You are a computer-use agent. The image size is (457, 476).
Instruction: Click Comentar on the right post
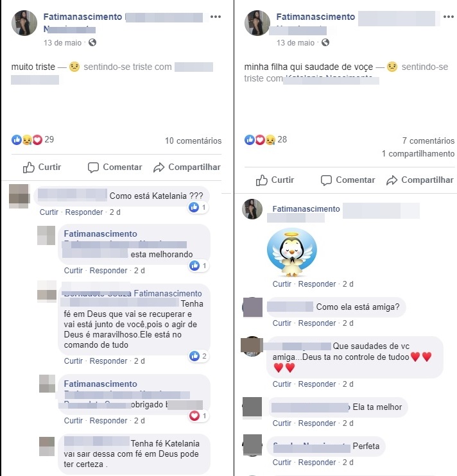[x=348, y=180]
